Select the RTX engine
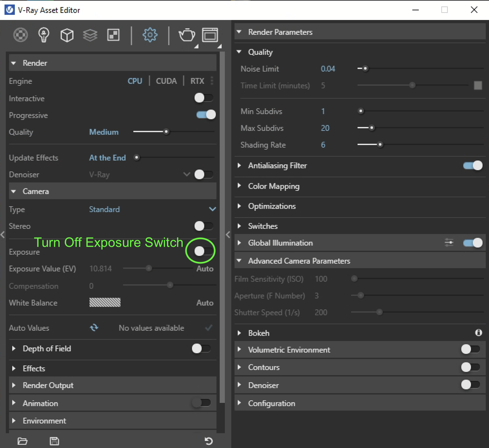 click(197, 81)
